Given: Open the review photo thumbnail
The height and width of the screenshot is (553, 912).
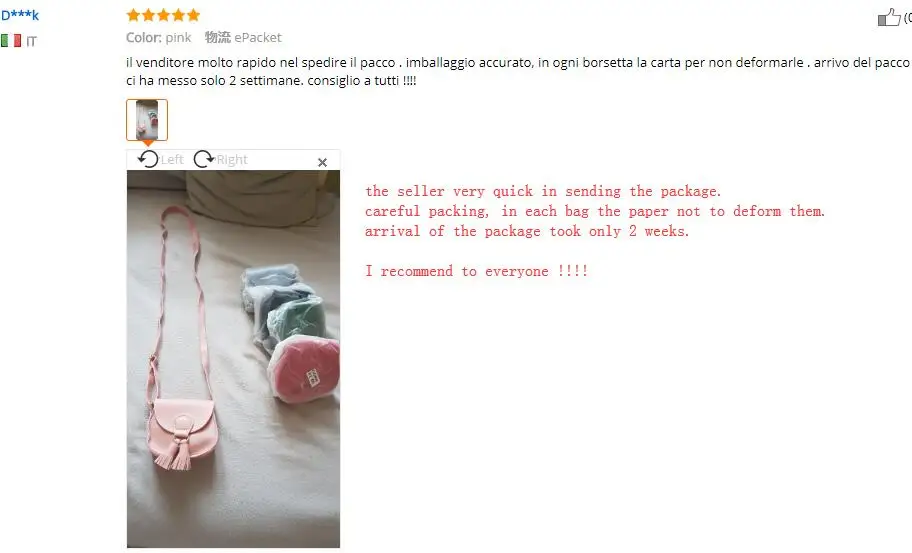Looking at the screenshot, I should coord(147,120).
